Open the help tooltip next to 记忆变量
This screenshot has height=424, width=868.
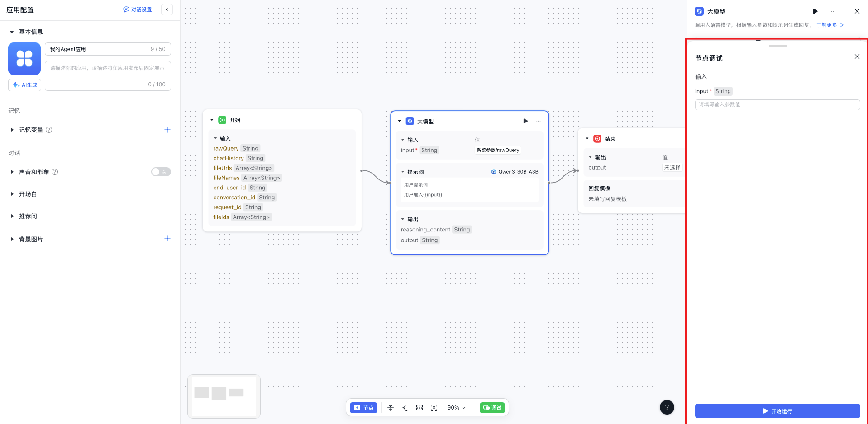(x=49, y=130)
